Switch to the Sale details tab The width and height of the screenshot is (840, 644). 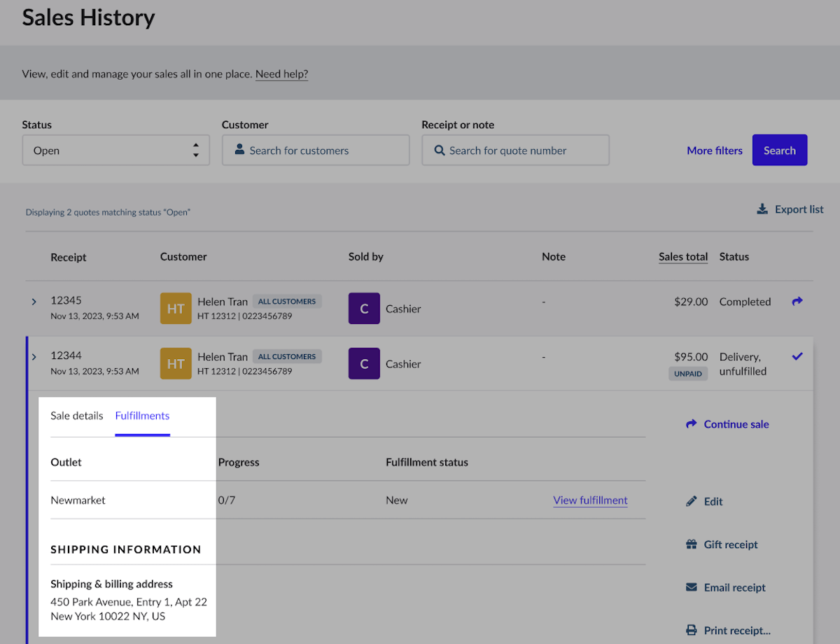(x=77, y=416)
